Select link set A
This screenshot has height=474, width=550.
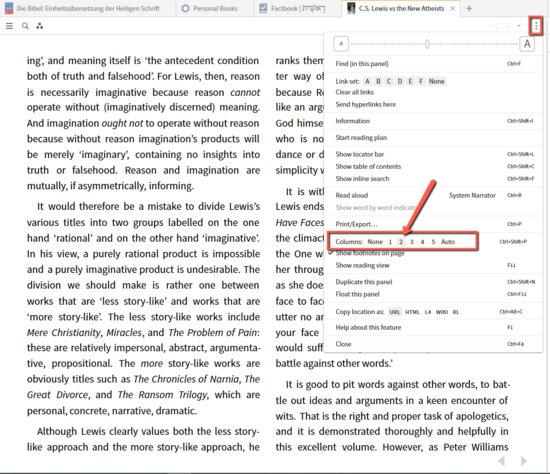[x=367, y=81]
